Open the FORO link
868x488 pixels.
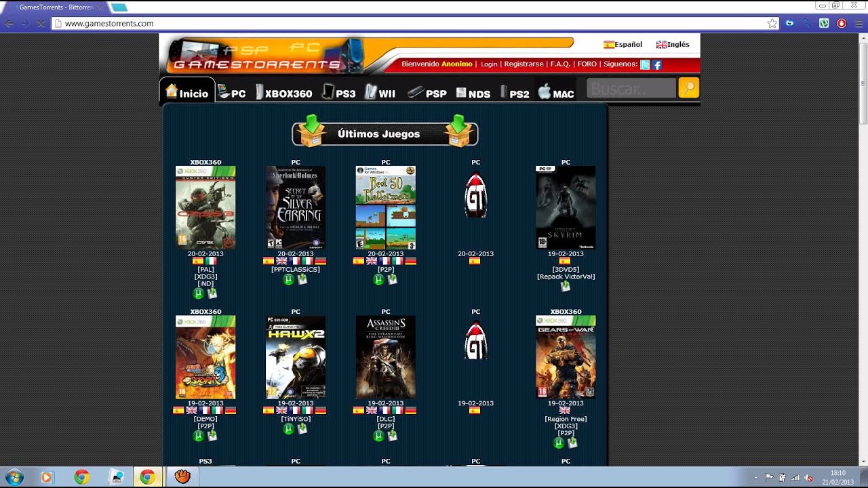(587, 64)
